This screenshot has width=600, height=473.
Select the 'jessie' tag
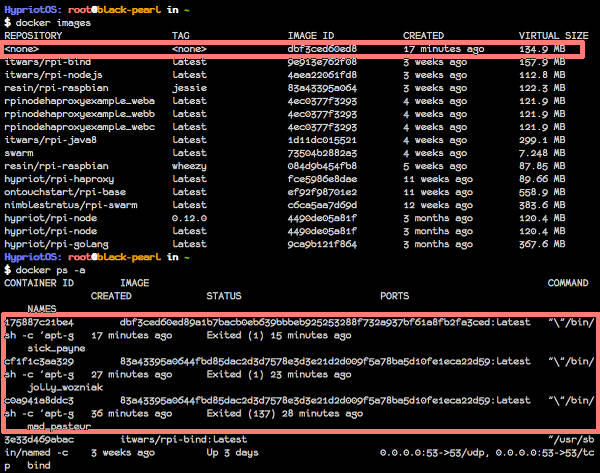[189, 88]
